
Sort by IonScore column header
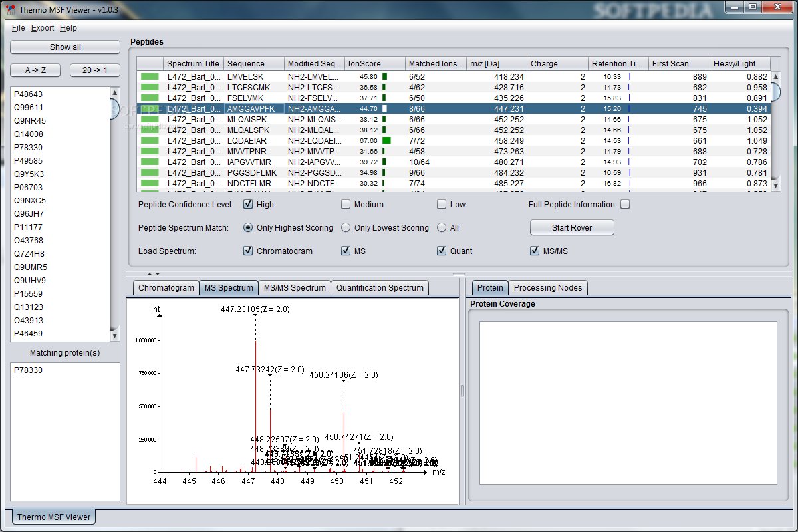tap(375, 64)
